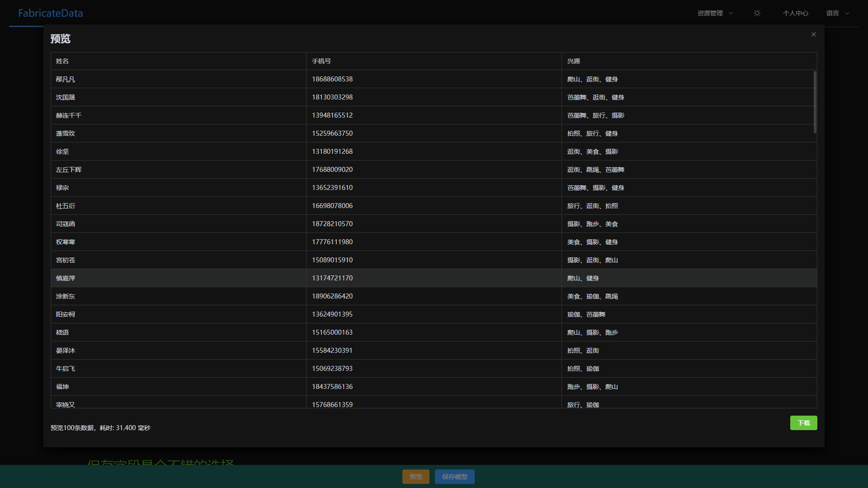Close the 预览 dialog with the X
This screenshot has width=868, height=488.
pyautogui.click(x=814, y=34)
